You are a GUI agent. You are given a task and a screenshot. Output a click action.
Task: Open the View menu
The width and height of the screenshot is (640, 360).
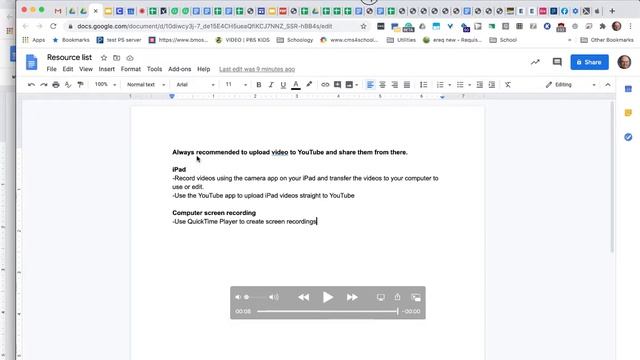point(86,69)
